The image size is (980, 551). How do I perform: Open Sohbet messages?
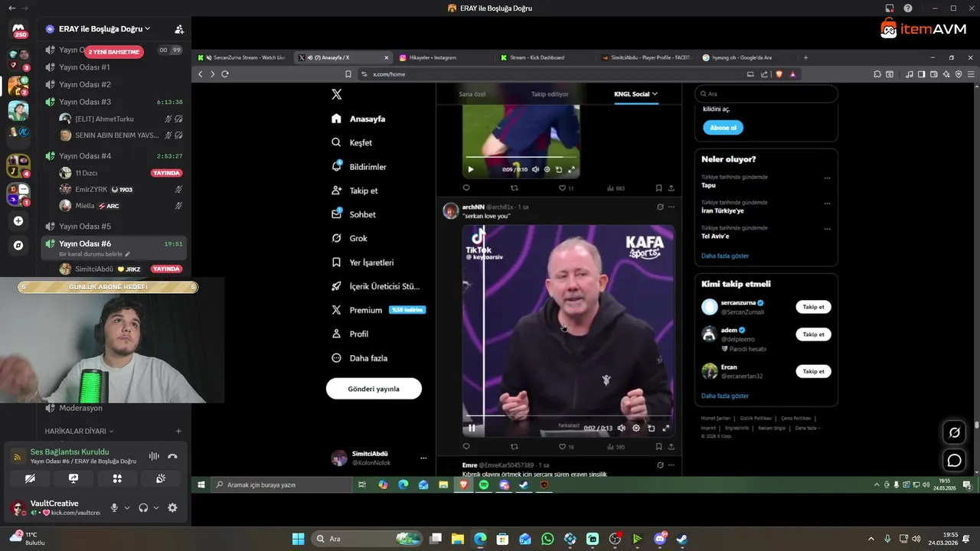pos(353,214)
